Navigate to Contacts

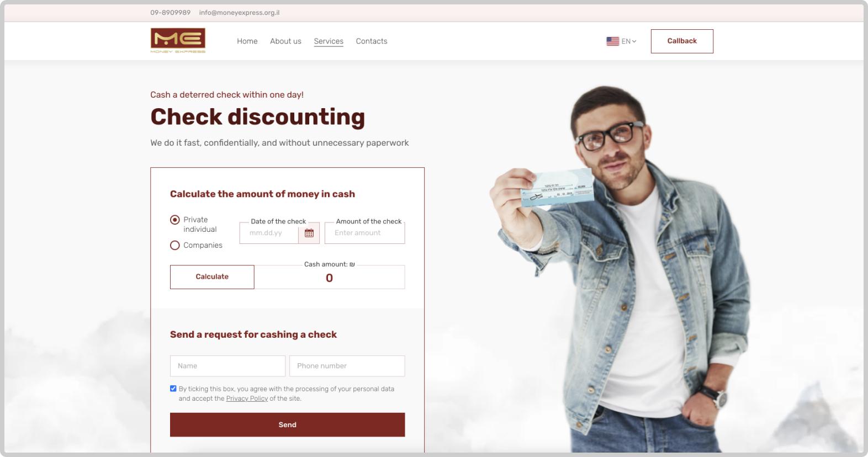372,41
